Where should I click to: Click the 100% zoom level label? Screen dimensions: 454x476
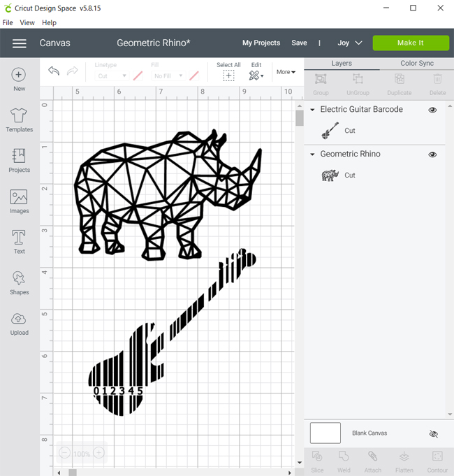point(82,454)
